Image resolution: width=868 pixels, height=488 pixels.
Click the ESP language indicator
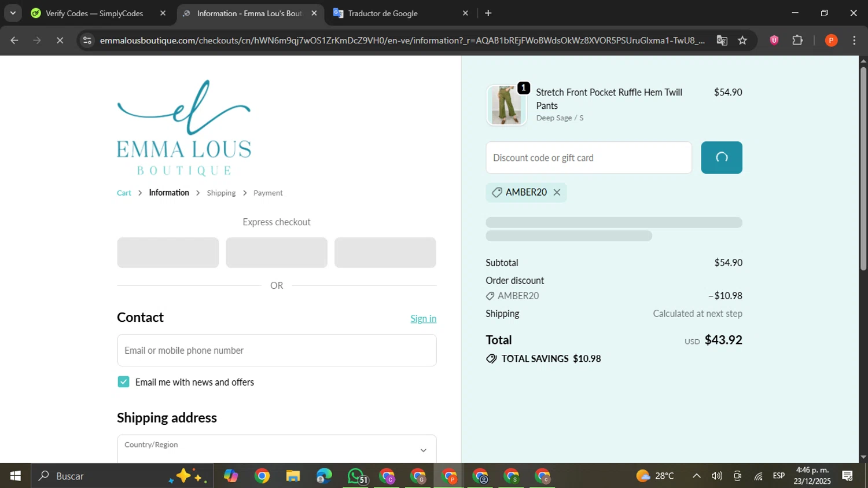pos(779,476)
